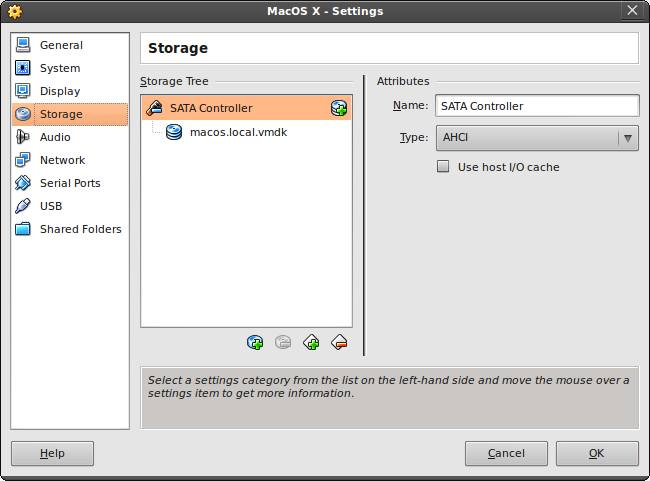Click the USB plug icon in sidebar
This screenshot has width=650, height=481.
[x=23, y=206]
